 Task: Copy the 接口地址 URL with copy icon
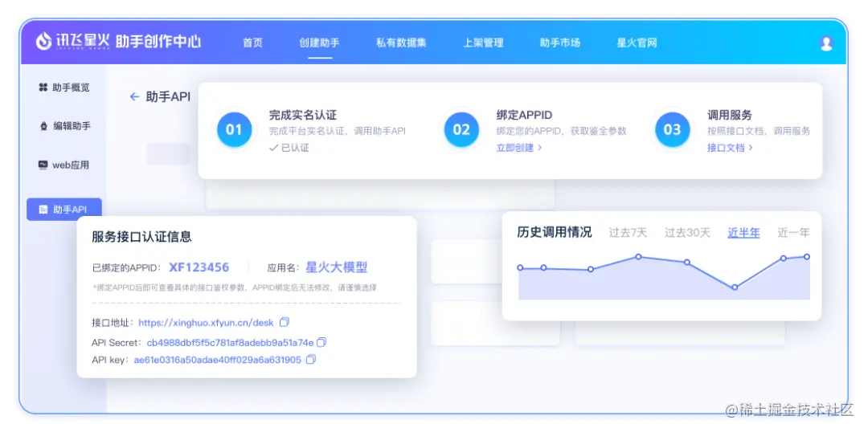pyautogui.click(x=285, y=322)
